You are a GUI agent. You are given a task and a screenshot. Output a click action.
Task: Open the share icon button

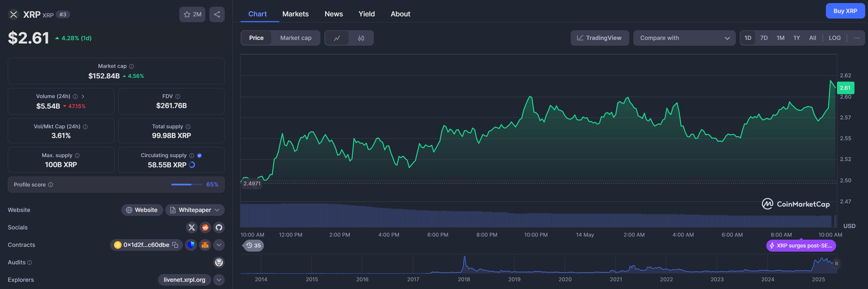(217, 14)
